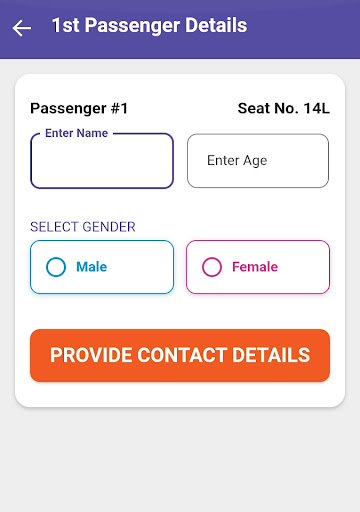Click the Enter Age field
The height and width of the screenshot is (512, 360).
click(x=258, y=161)
